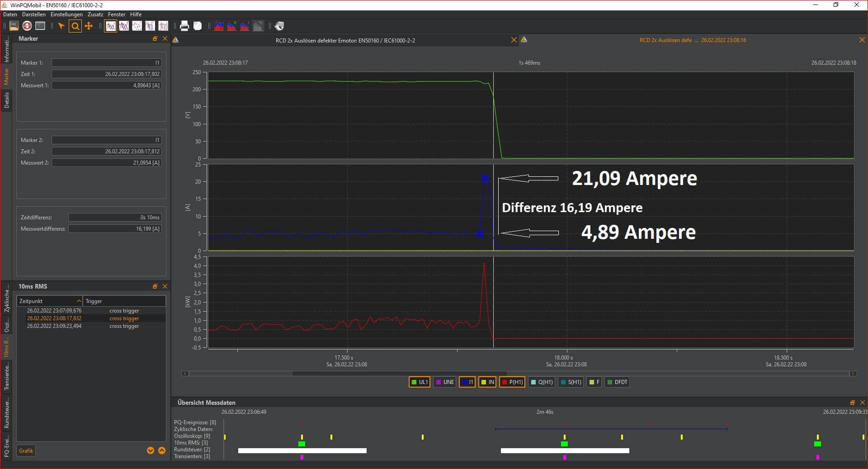Select the first box plot display icon
The width and height of the screenshot is (868, 469).
(x=150, y=26)
